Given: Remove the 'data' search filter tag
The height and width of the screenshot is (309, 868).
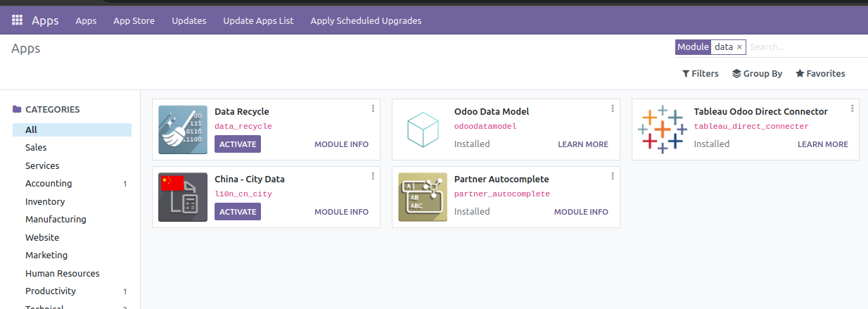Looking at the screenshot, I should [739, 47].
